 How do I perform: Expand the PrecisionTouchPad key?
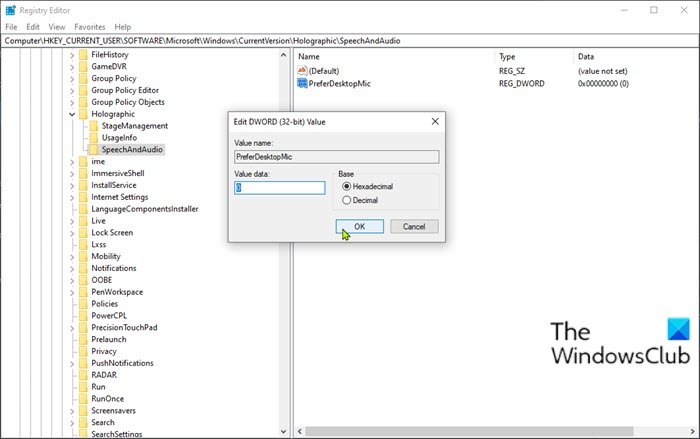(x=72, y=328)
